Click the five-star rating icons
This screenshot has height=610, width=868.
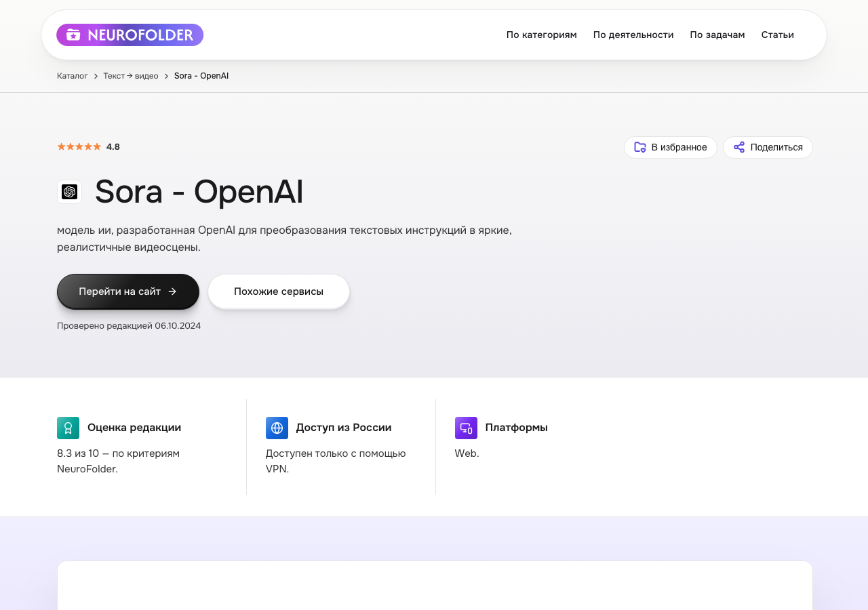79,146
